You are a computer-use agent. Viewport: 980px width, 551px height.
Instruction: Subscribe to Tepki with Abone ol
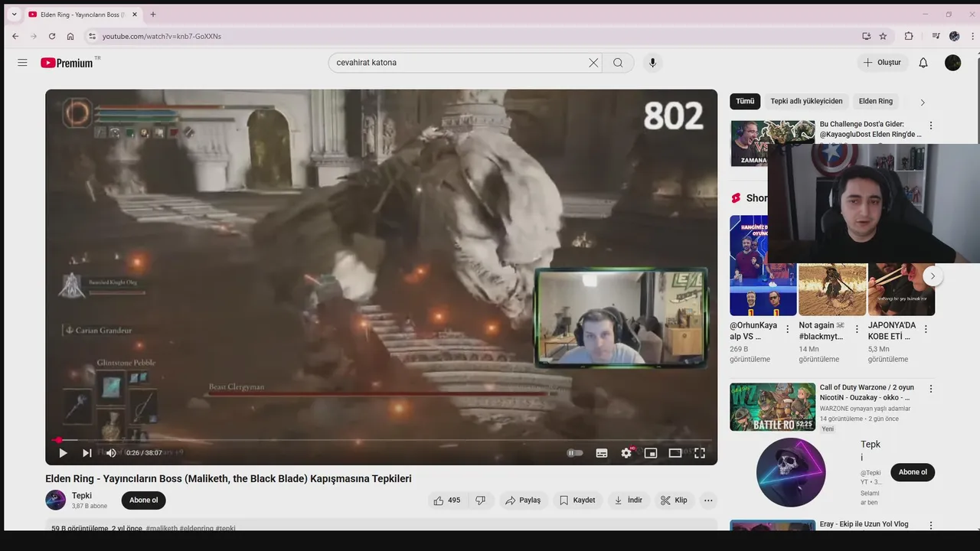coord(144,500)
